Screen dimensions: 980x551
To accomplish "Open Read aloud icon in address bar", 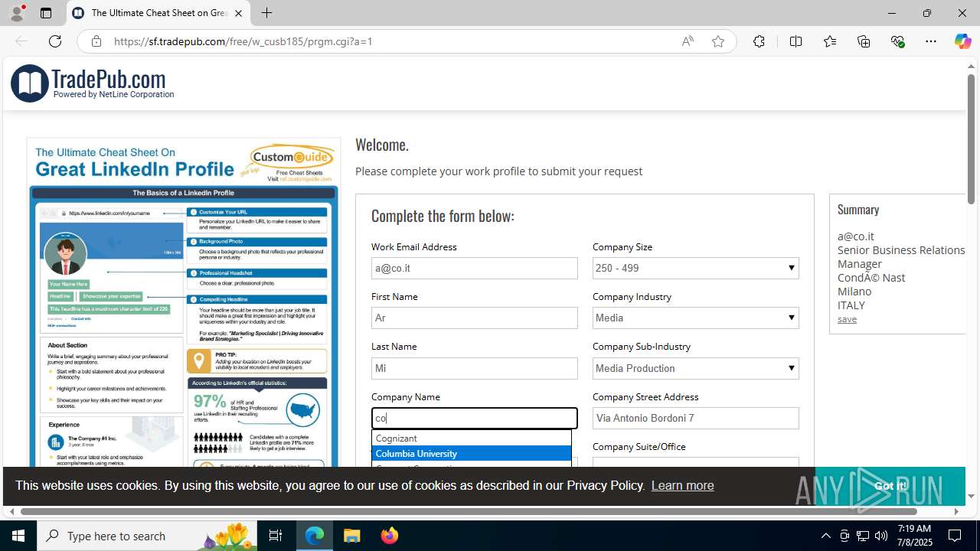I will click(688, 41).
